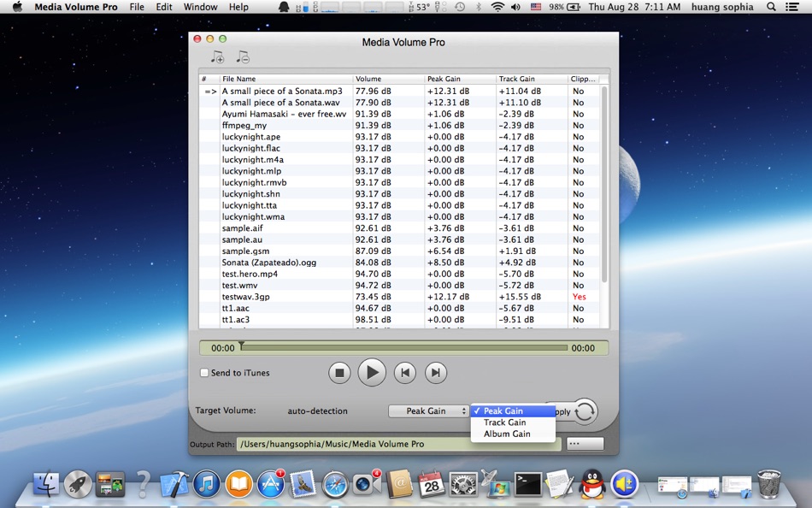Sort by the Volume column header

pyautogui.click(x=388, y=79)
